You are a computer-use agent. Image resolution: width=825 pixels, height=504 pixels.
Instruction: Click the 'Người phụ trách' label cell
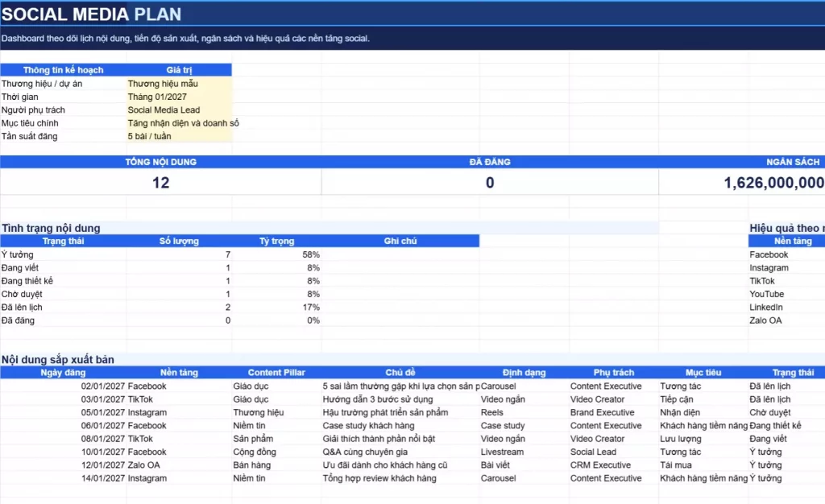point(63,109)
